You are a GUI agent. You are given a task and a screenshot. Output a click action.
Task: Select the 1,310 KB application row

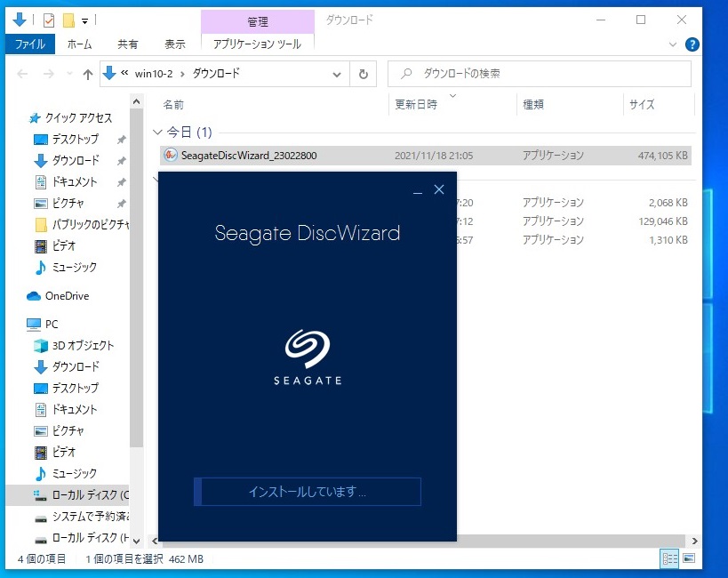(574, 240)
